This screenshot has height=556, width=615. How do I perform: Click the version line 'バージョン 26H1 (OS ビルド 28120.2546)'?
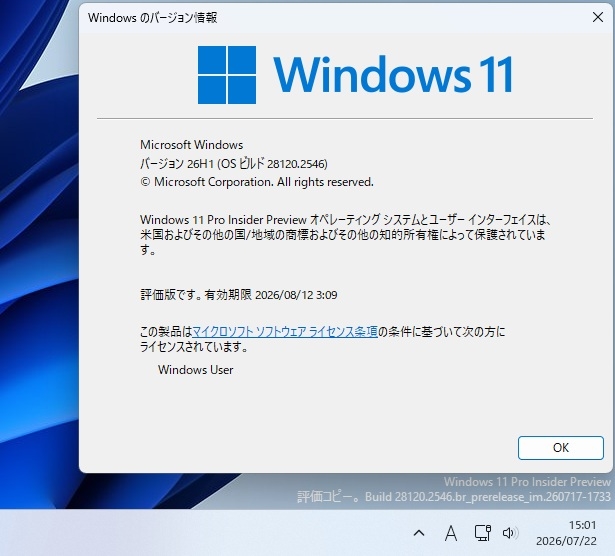(x=234, y=164)
